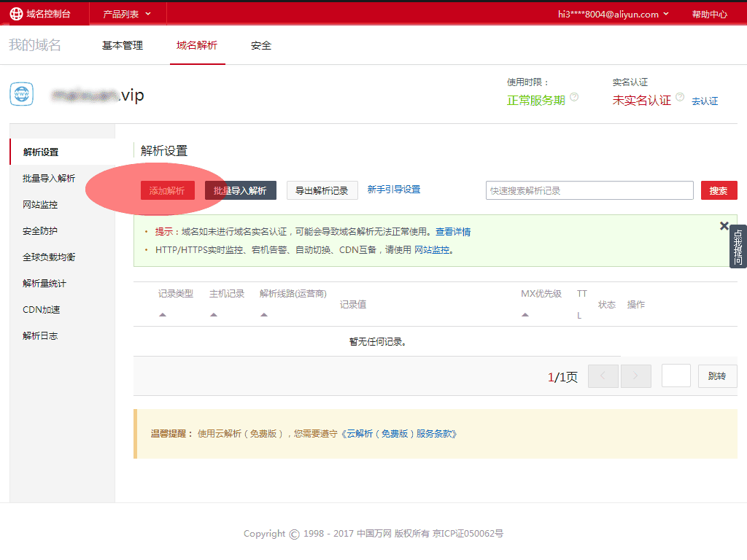Screen dimensions: 747x560
Task: Click the 记录值 column header
Action: 353,304
